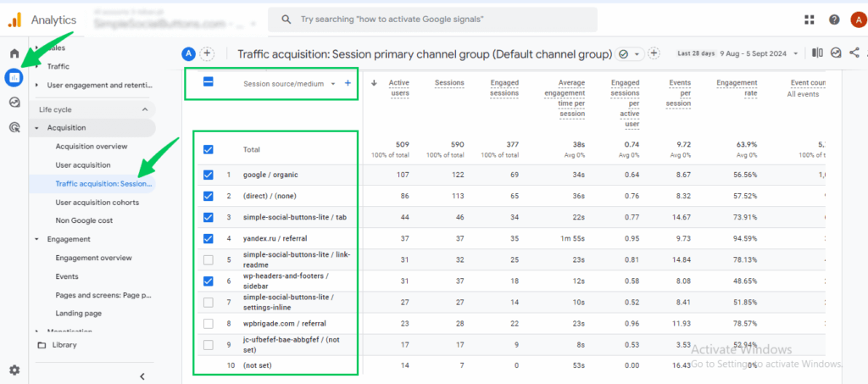Open User acquisition report
Screen dimensions: 868x384
[x=83, y=164]
